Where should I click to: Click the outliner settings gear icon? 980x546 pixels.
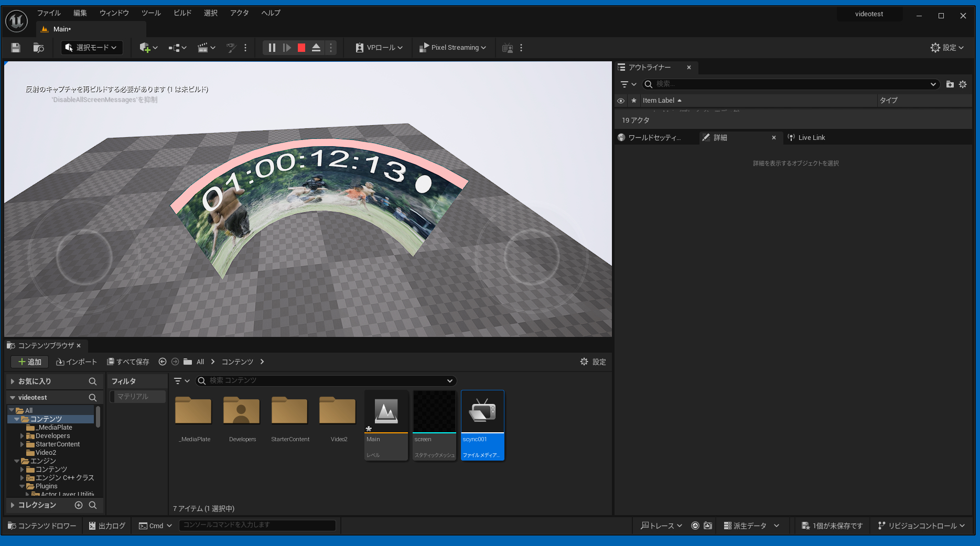click(x=963, y=84)
